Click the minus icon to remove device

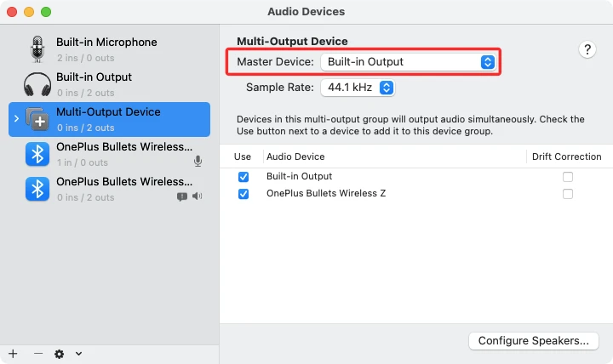point(37,354)
